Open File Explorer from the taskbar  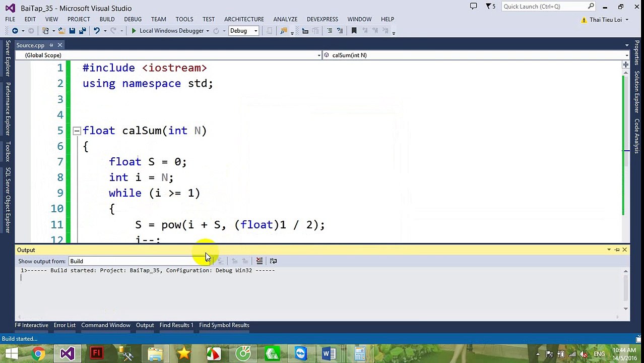click(155, 354)
